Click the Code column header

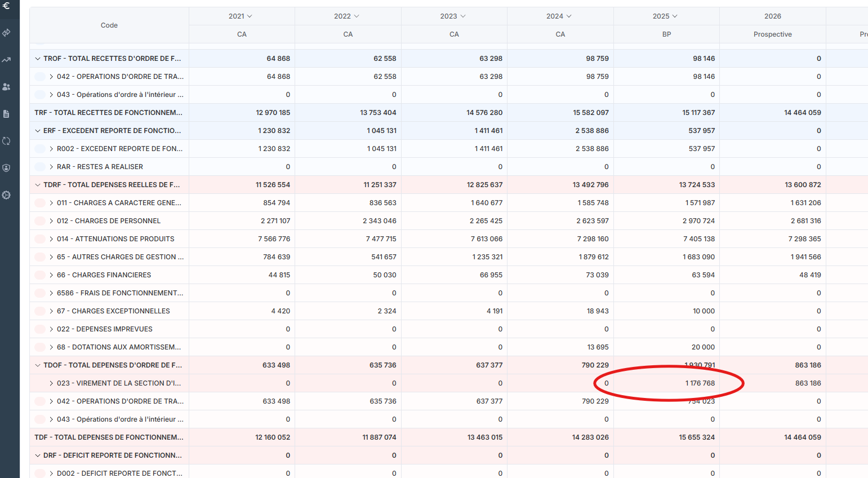[109, 25]
